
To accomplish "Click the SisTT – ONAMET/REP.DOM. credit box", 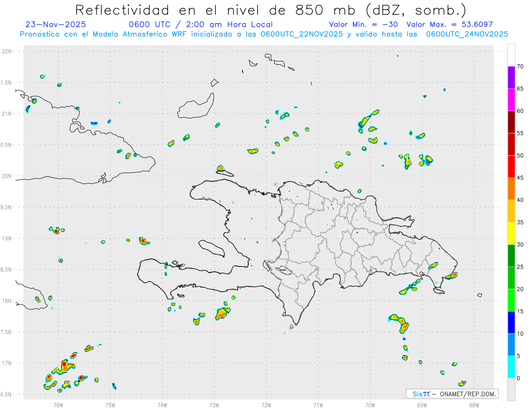I will pyautogui.click(x=452, y=394).
